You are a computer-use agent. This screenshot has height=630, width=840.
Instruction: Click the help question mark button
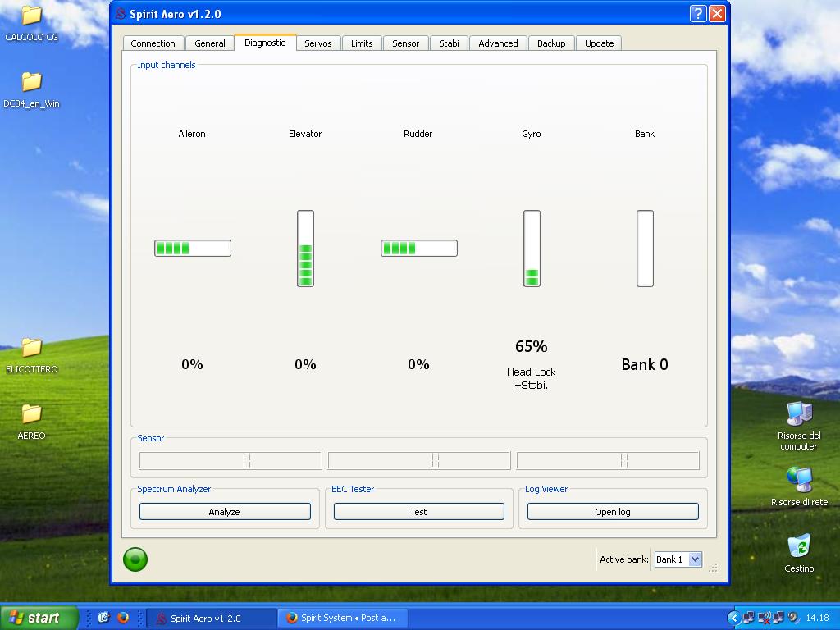(697, 14)
